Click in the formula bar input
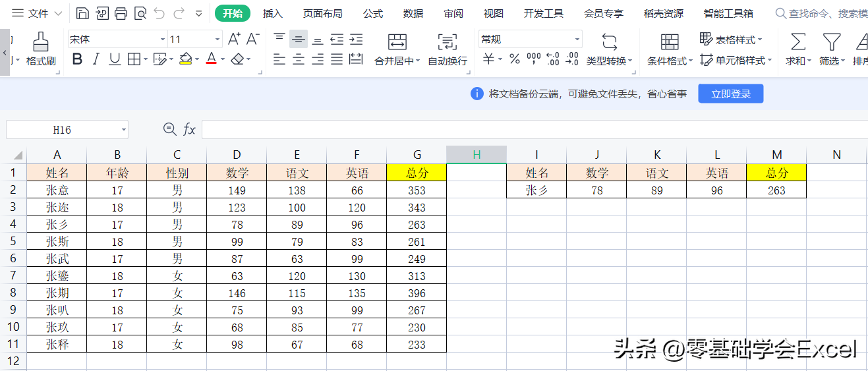This screenshot has width=868, height=371. (535, 129)
